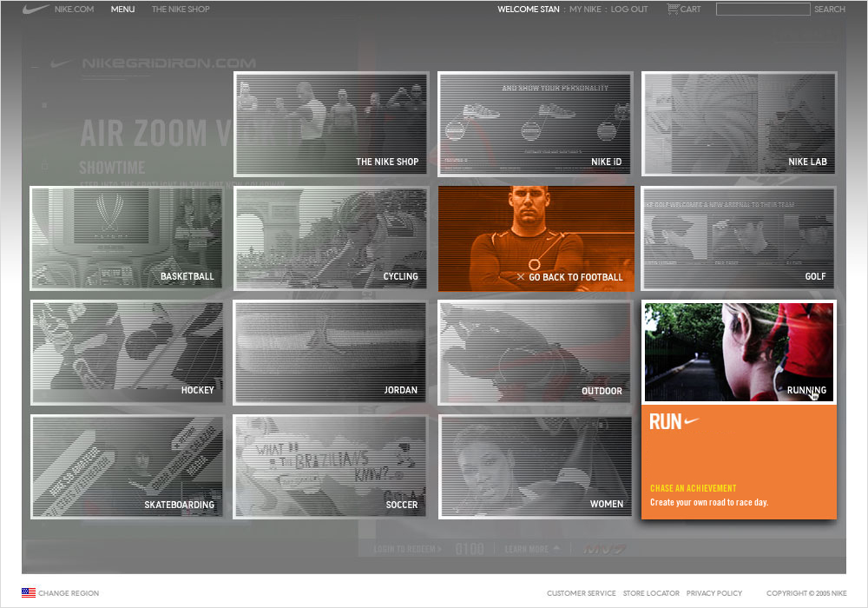Click the X icon beside Go Back to Football
Screen dimensions: 868x608
521,277
